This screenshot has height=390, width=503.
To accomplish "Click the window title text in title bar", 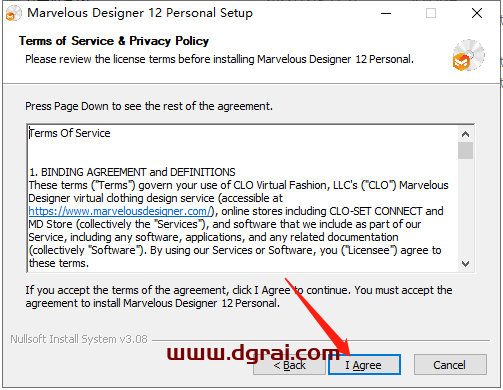I will [140, 13].
